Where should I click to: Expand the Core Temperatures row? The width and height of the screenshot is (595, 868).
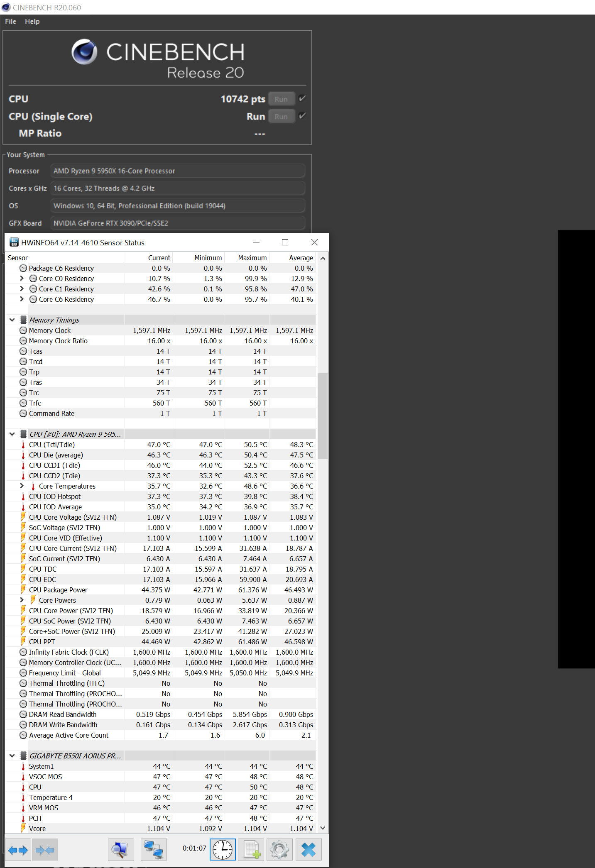click(x=22, y=486)
